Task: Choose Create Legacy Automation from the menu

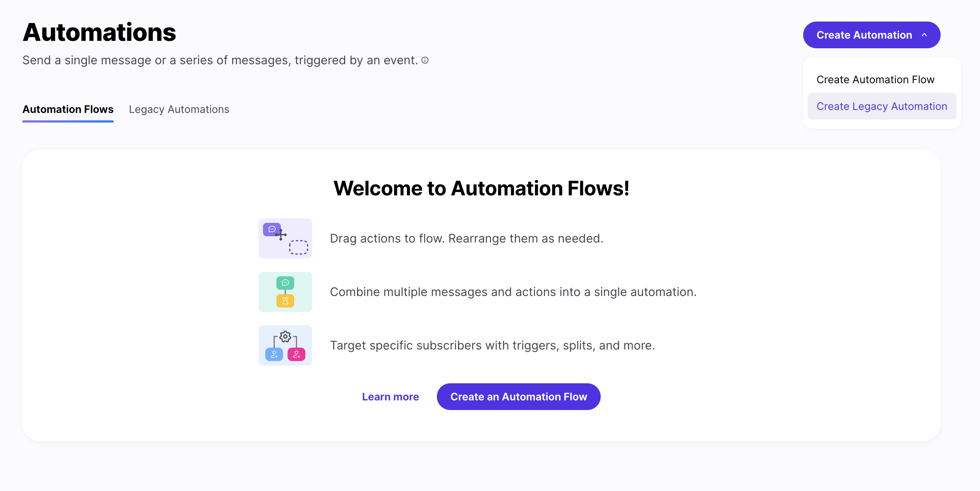Action: (882, 107)
